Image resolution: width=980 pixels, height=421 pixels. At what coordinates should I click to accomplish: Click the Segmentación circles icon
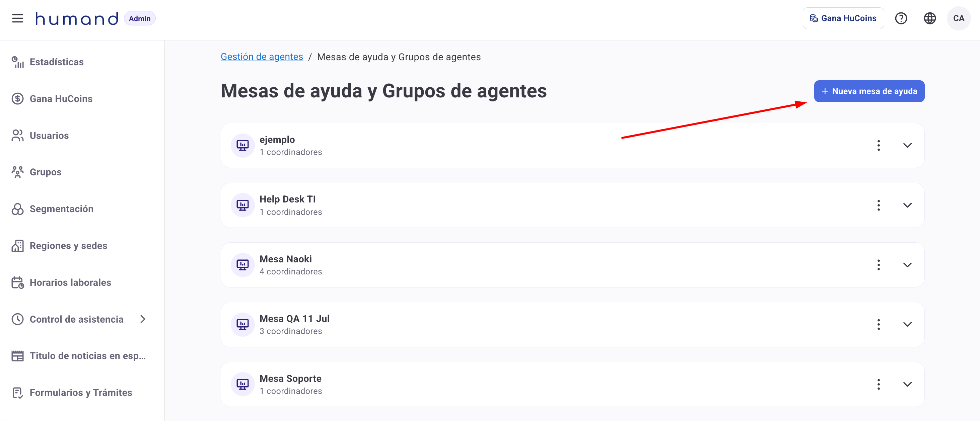point(17,209)
